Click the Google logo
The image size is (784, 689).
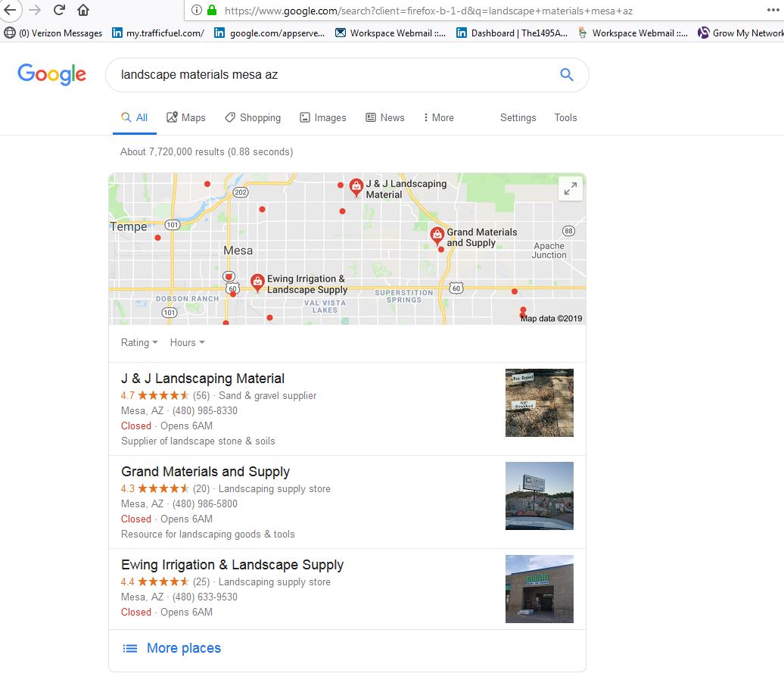click(51, 74)
